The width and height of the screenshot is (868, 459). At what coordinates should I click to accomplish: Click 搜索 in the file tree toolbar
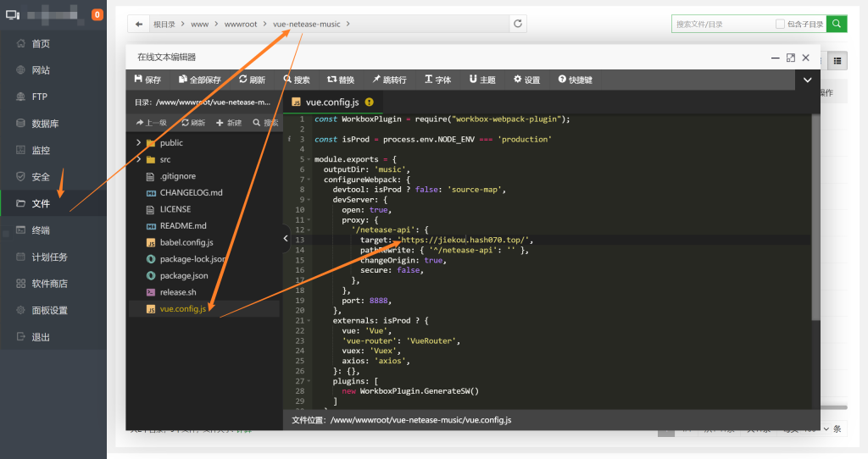point(265,123)
